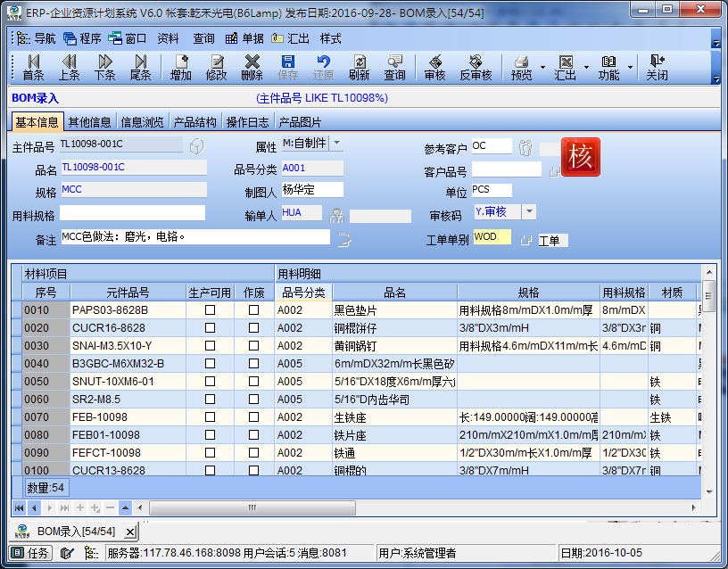Open the dropdown arrow next to 汇出
Viewport: 728px width, 569px height.
pos(586,68)
